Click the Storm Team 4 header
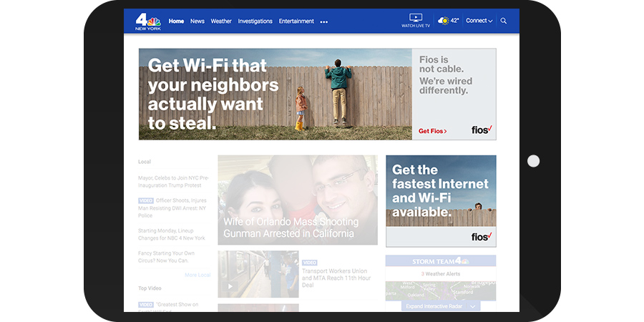 [x=441, y=260]
